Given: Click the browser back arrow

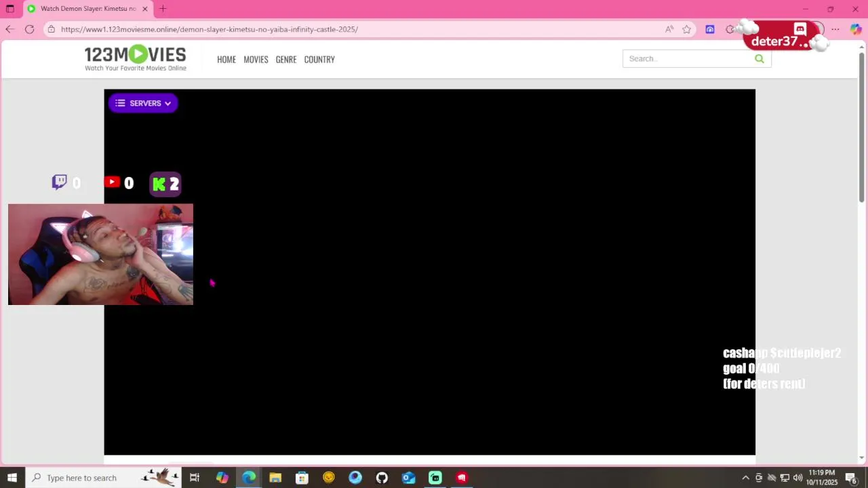Looking at the screenshot, I should [x=9, y=29].
